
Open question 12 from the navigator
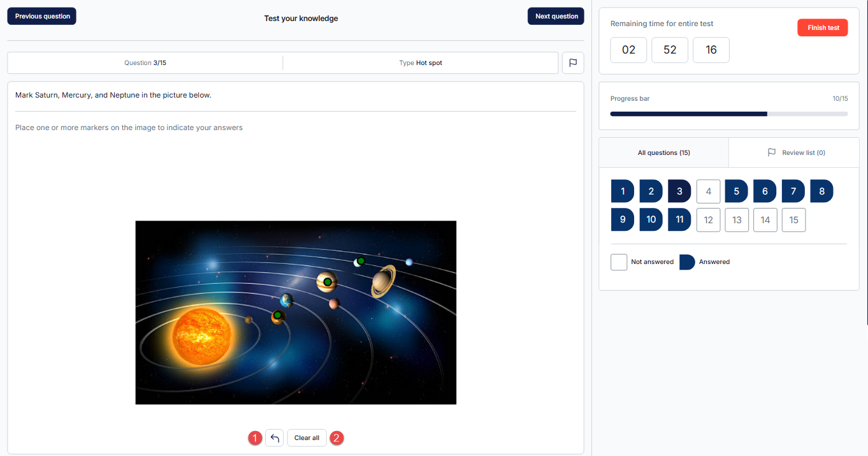click(x=708, y=220)
